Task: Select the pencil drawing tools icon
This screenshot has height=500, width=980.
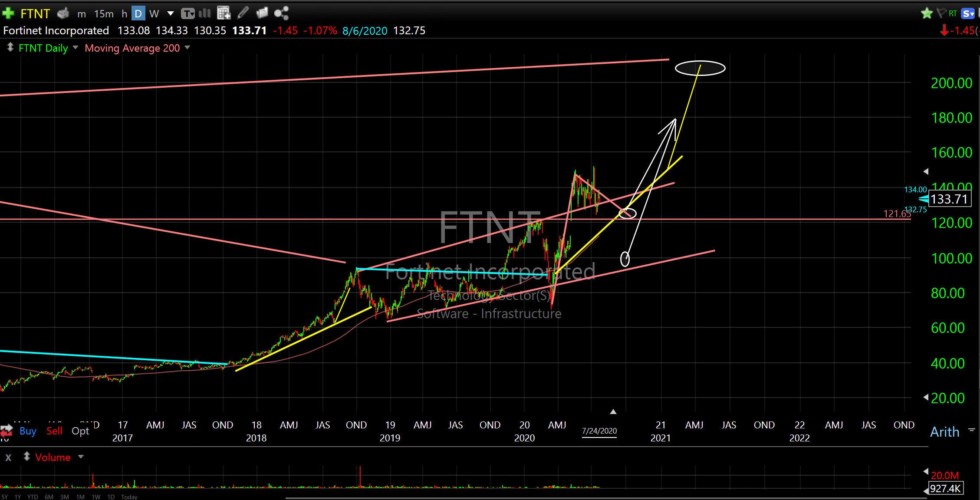Action: (243, 13)
